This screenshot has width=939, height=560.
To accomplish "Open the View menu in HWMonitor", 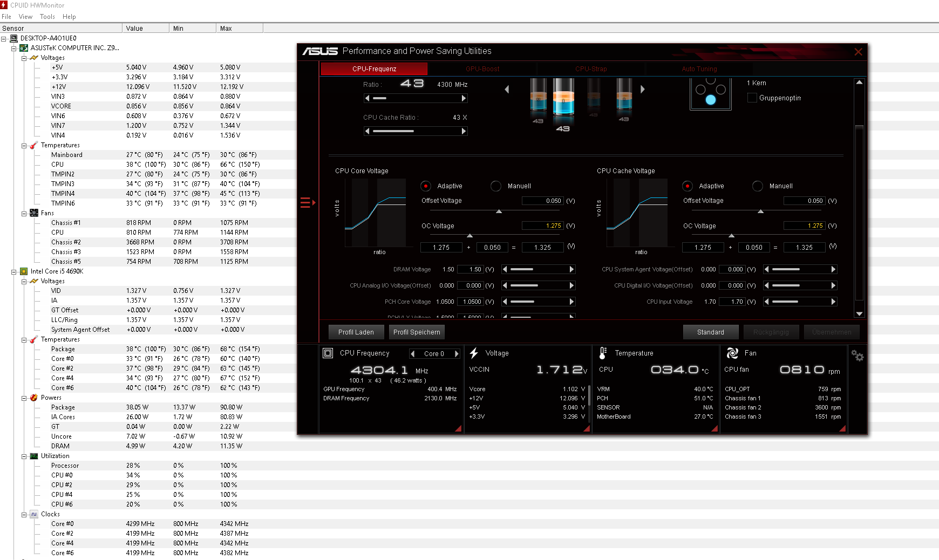I will pos(25,17).
